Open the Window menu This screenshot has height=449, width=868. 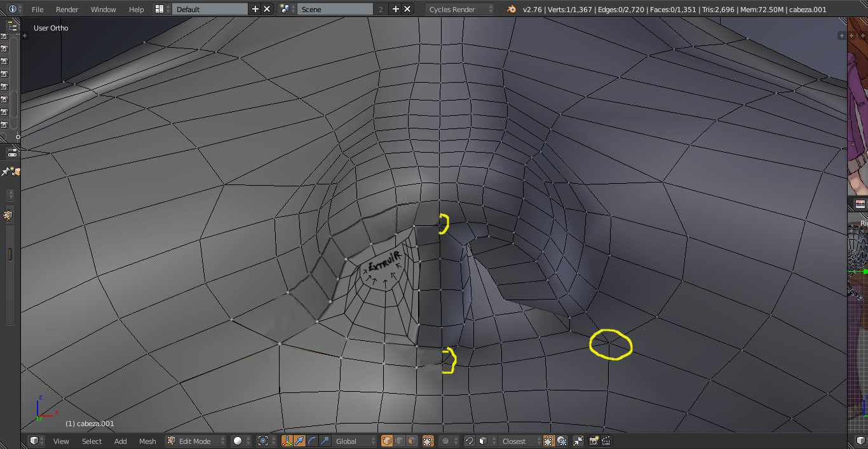tap(103, 9)
